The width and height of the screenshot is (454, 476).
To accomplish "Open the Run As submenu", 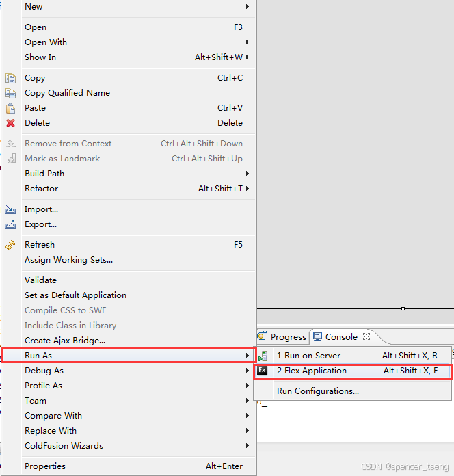I will pos(129,356).
